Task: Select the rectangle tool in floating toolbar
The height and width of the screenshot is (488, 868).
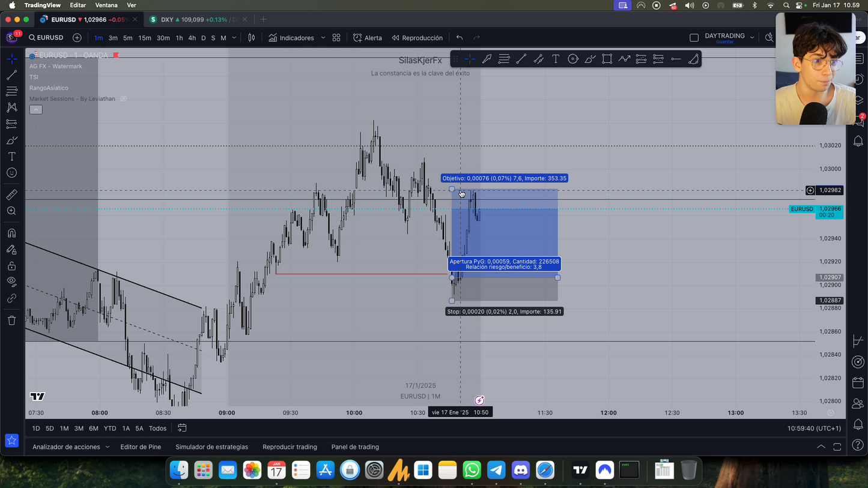Action: coord(607,59)
